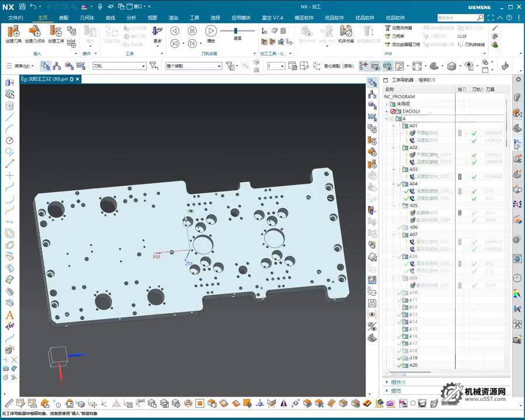The width and height of the screenshot is (525, 420).
Task: Open the 文件(F) menu
Action: [x=16, y=18]
